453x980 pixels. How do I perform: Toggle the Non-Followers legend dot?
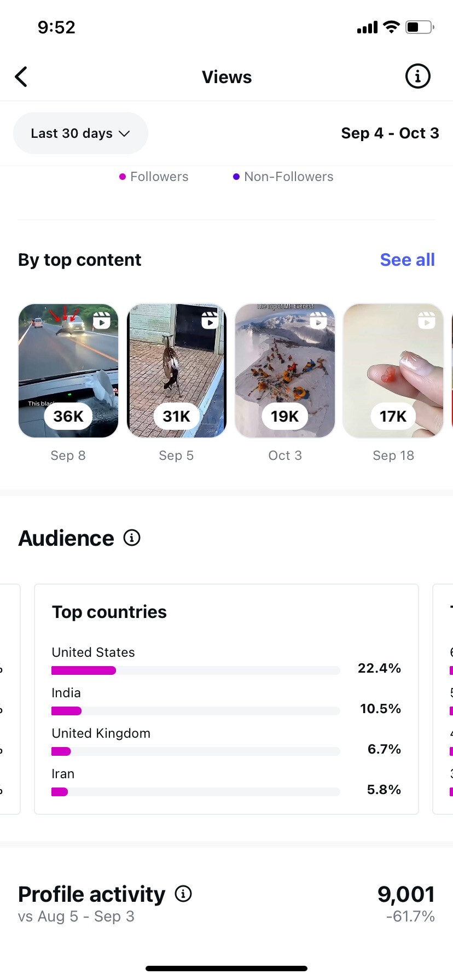(236, 177)
